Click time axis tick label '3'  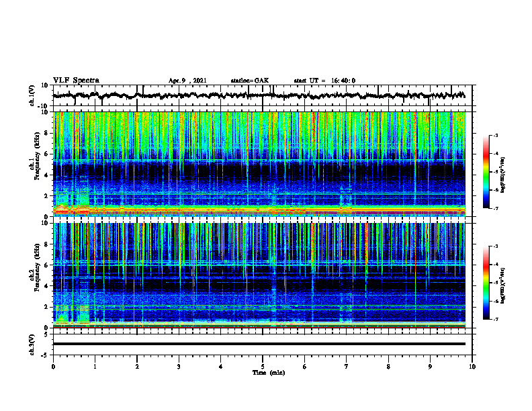[x=179, y=367]
